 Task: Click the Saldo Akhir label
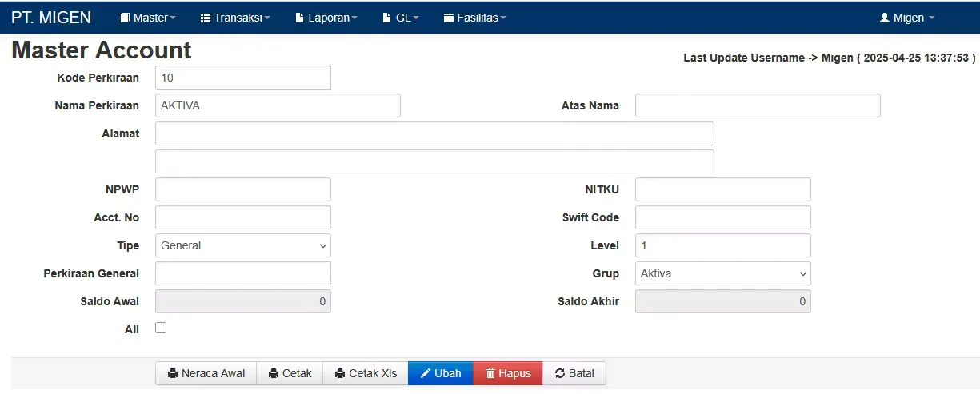point(589,301)
